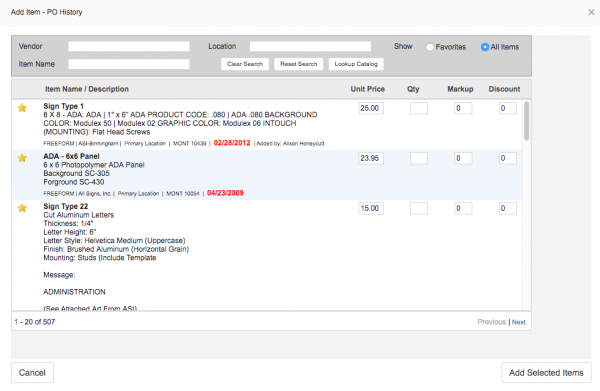The image size is (600, 391).
Task: Click Markup field for Sign Type 22
Action: tap(463, 208)
